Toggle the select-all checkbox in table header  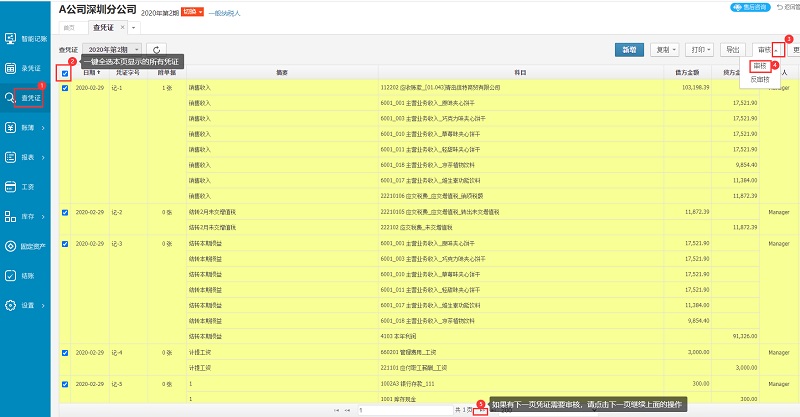[66, 73]
